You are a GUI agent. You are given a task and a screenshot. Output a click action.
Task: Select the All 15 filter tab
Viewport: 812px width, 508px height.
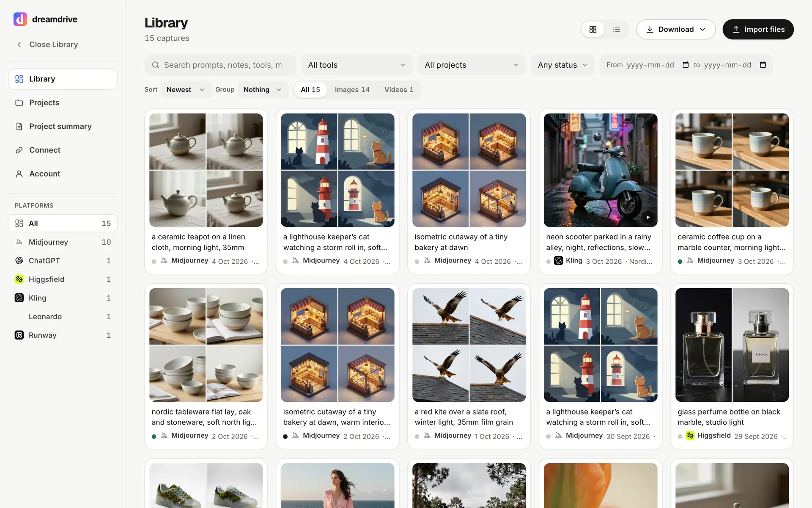point(310,90)
